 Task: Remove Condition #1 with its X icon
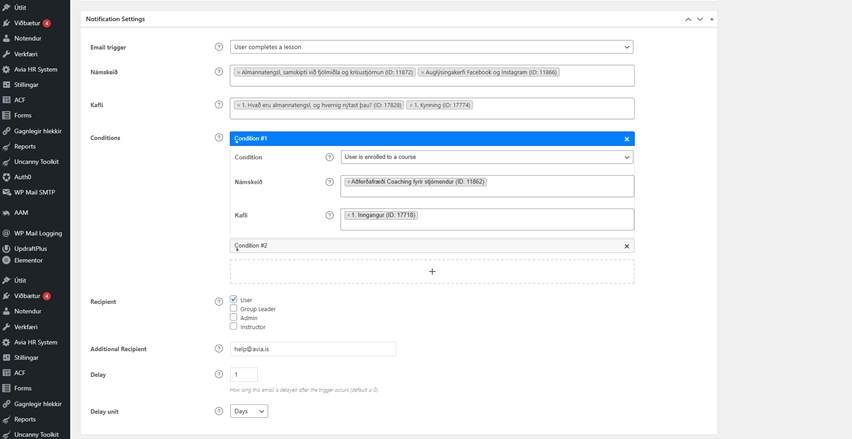[627, 139]
